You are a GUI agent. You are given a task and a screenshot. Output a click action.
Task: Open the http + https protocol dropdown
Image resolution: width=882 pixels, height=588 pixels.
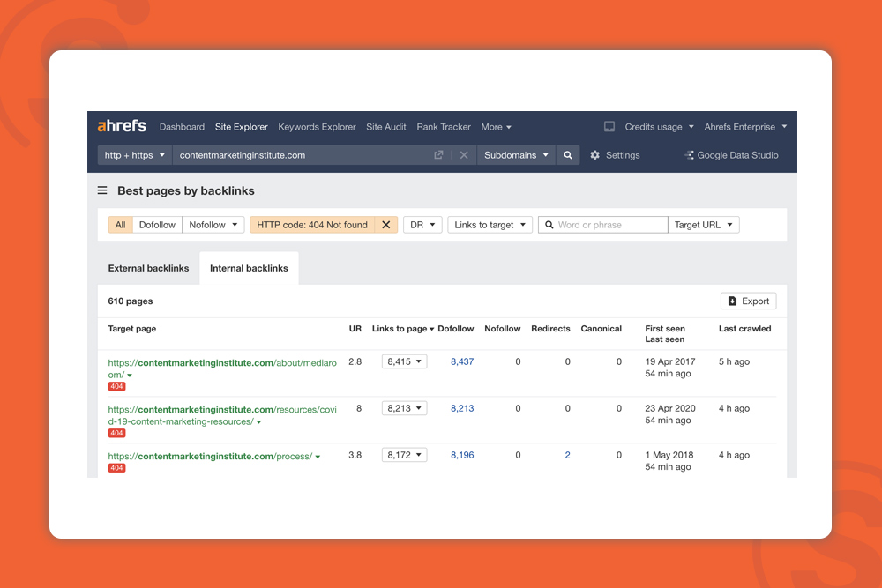(x=134, y=155)
